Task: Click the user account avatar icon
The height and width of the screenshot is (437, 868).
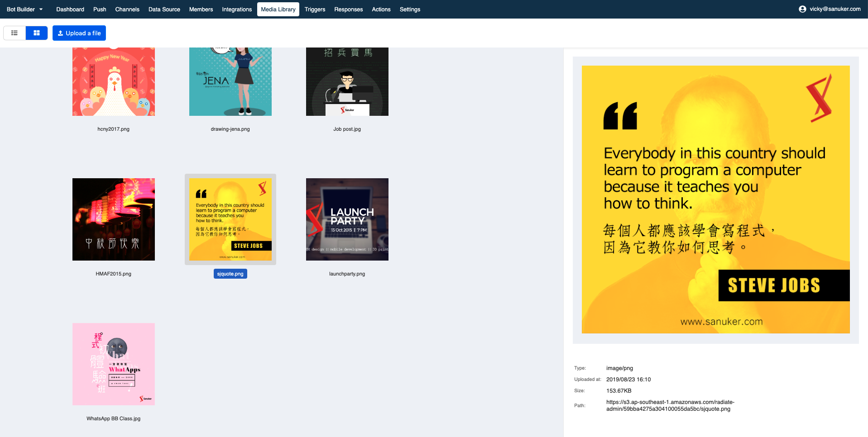Action: 802,9
